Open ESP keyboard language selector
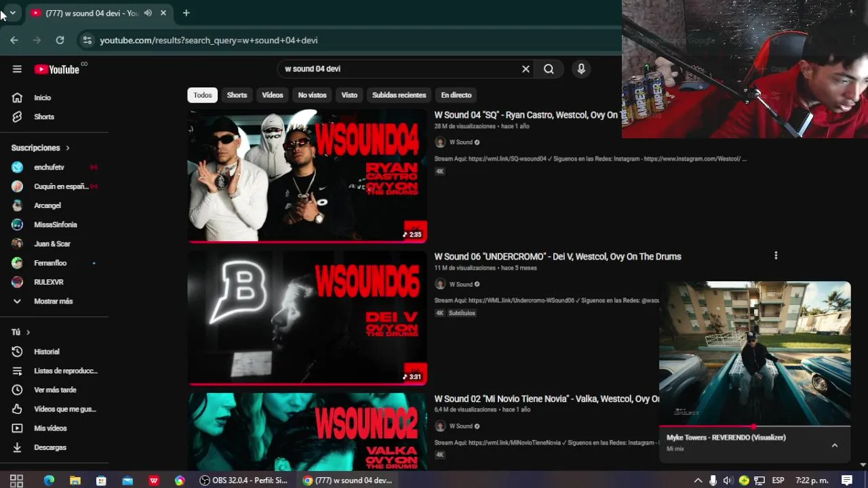 point(778,481)
